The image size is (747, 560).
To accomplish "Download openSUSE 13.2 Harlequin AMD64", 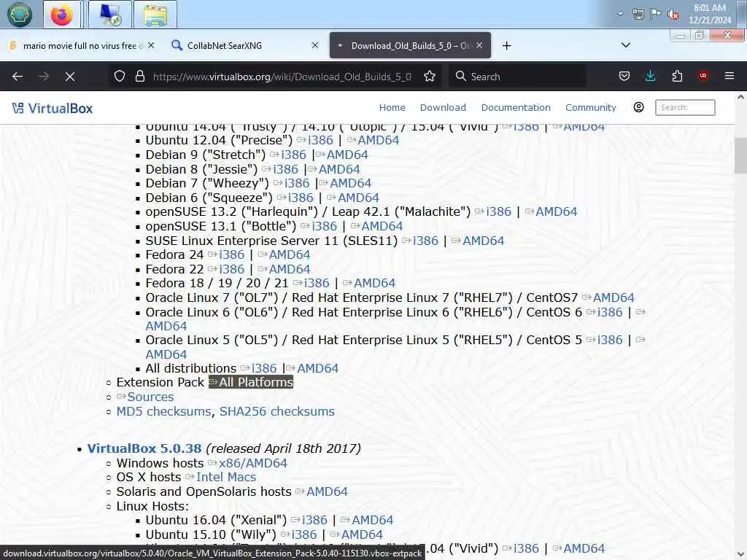I will (x=556, y=211).
